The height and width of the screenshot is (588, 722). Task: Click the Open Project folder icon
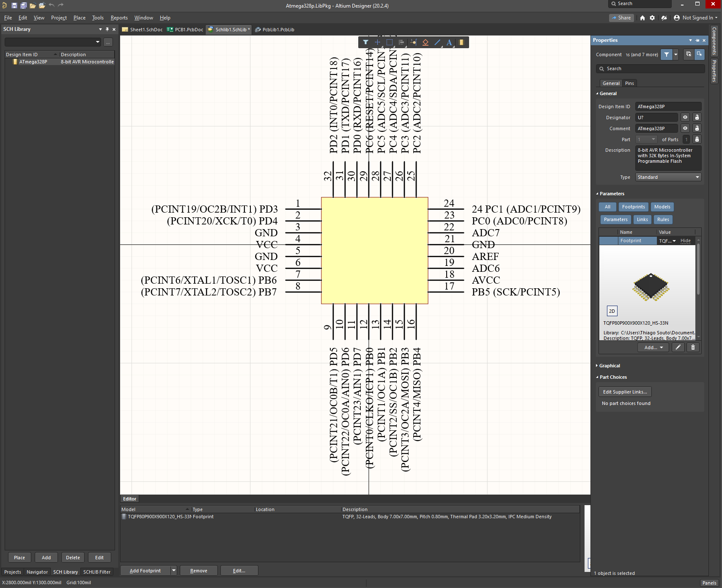tap(42, 5)
